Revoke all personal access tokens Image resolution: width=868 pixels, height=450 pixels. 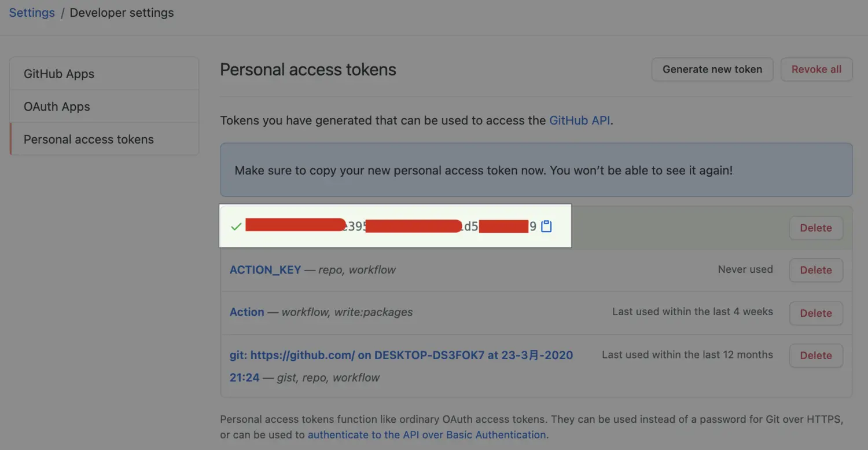pos(816,69)
